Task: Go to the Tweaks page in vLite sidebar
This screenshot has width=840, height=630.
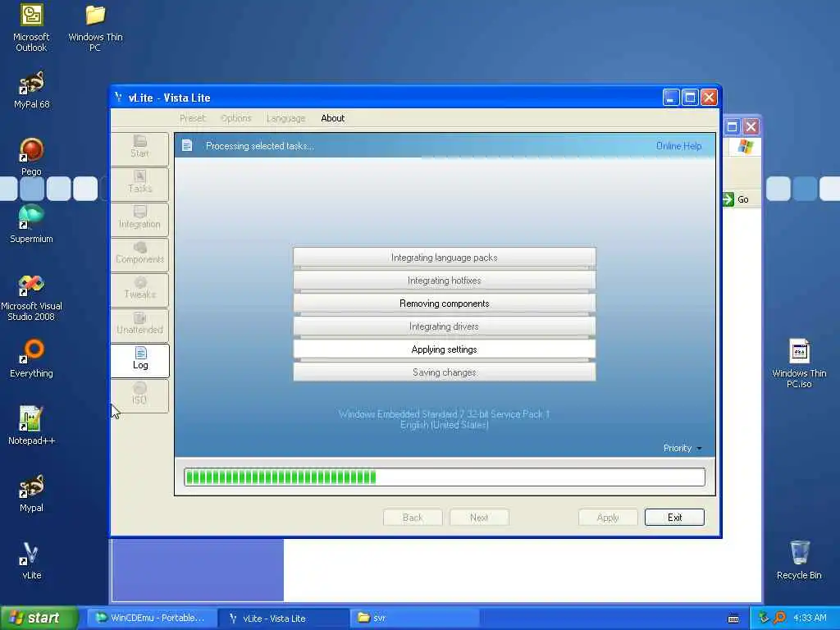Action: pyautogui.click(x=139, y=290)
